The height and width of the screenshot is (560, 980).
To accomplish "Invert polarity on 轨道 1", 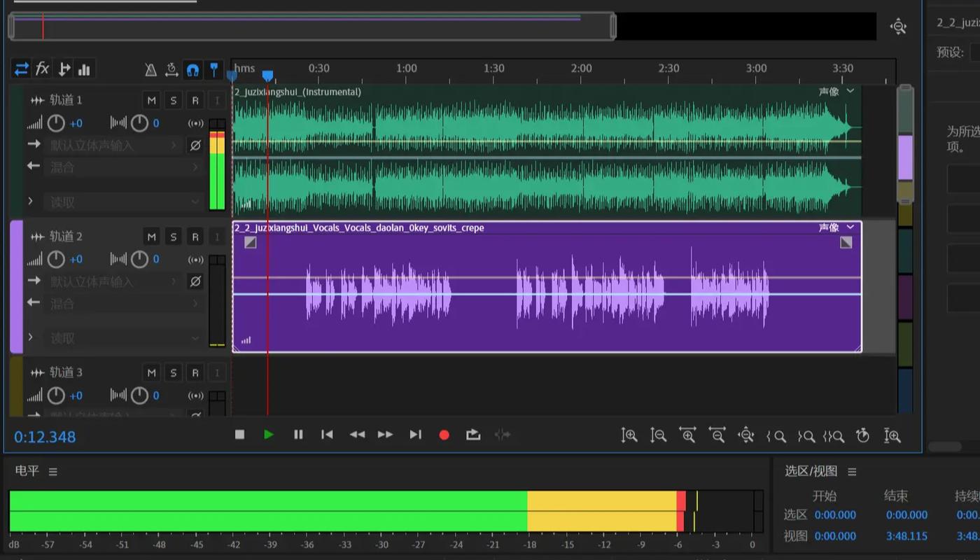I will point(195,145).
